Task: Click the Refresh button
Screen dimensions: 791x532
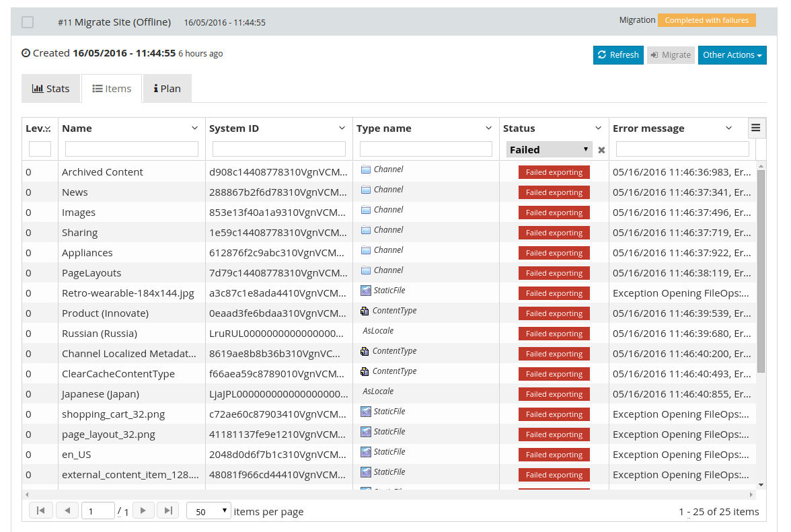Action: point(618,55)
